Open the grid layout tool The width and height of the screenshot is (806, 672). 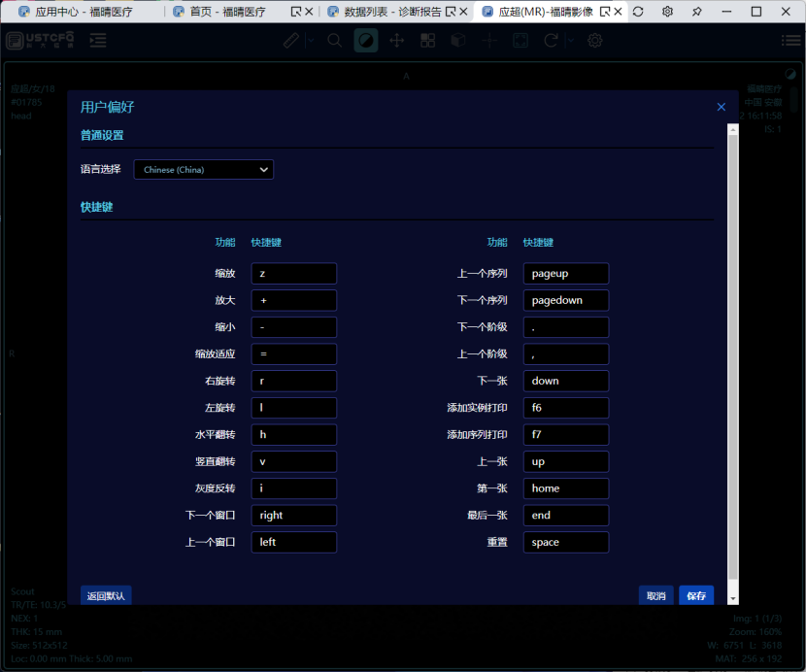pos(427,41)
